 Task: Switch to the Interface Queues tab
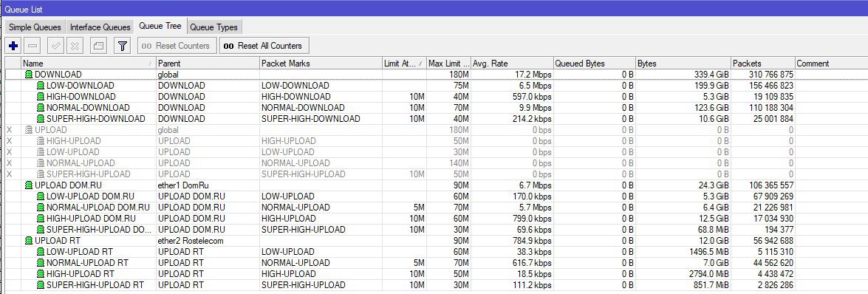coord(100,27)
